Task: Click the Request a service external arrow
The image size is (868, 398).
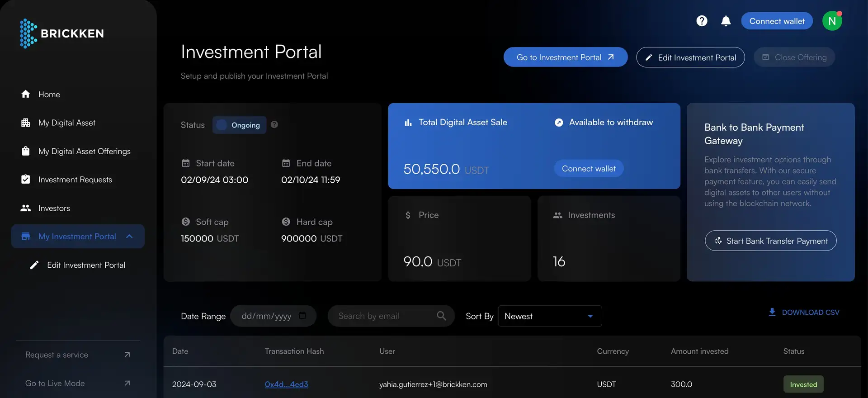Action: click(x=127, y=355)
